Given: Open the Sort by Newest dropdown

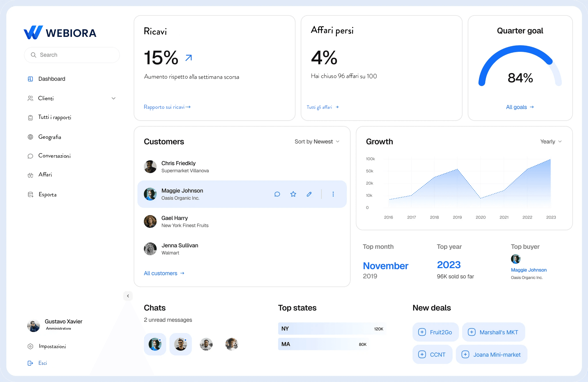Looking at the screenshot, I should click(316, 141).
